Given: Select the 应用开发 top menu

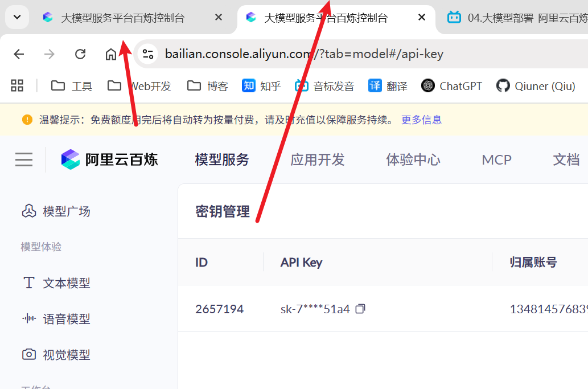Looking at the screenshot, I should click(317, 159).
